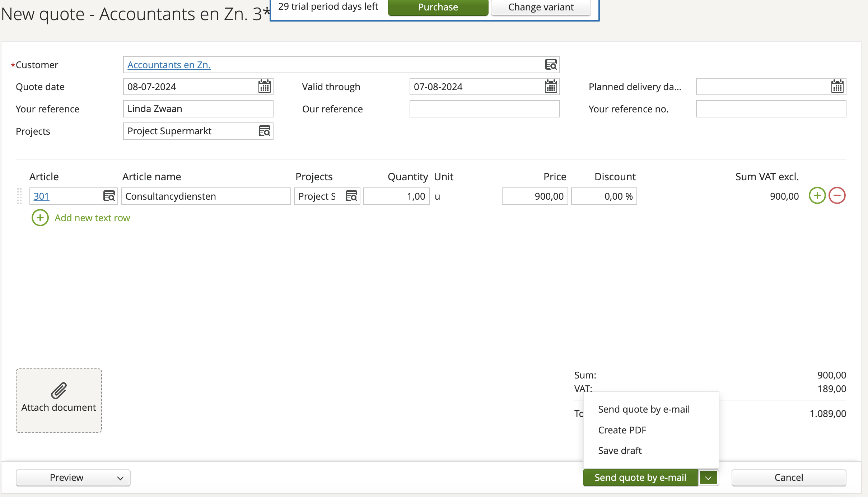Open the Planned delivery date calendar icon

(x=837, y=87)
